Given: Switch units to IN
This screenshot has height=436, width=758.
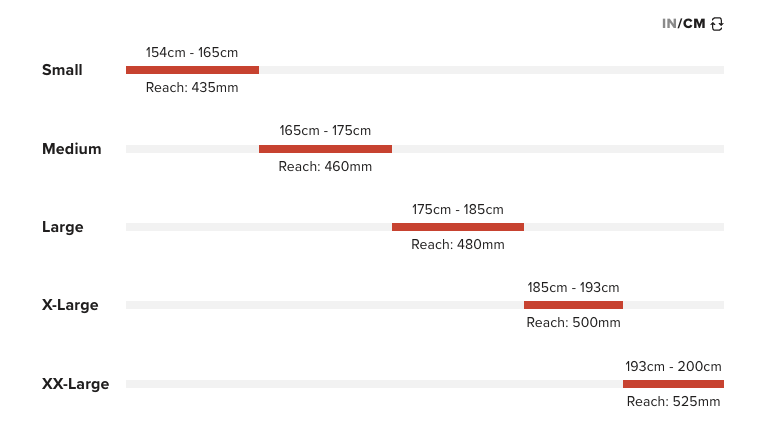Looking at the screenshot, I should (668, 24).
